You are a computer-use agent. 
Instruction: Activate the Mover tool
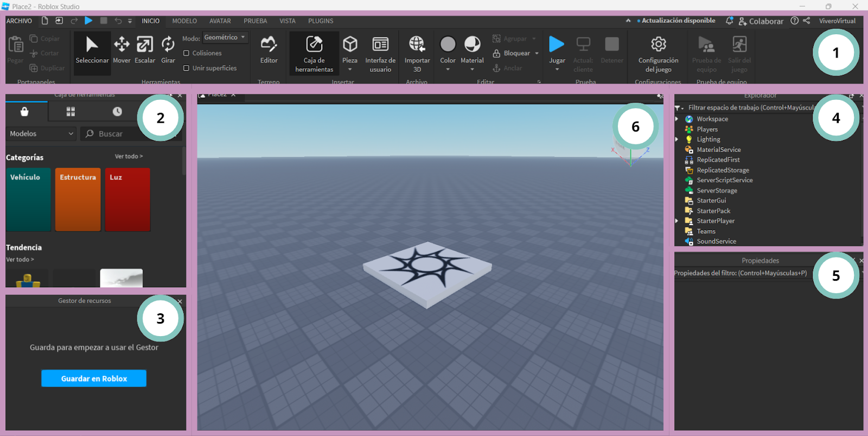122,49
